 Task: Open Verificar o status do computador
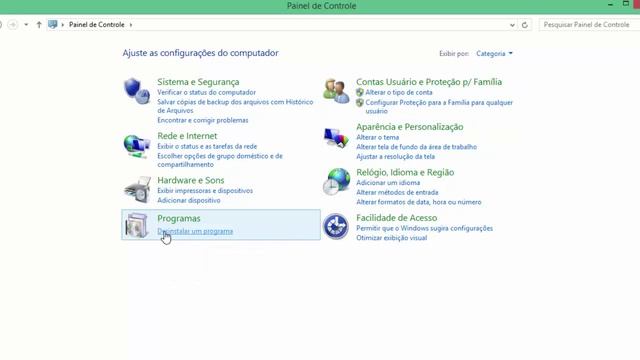click(207, 93)
